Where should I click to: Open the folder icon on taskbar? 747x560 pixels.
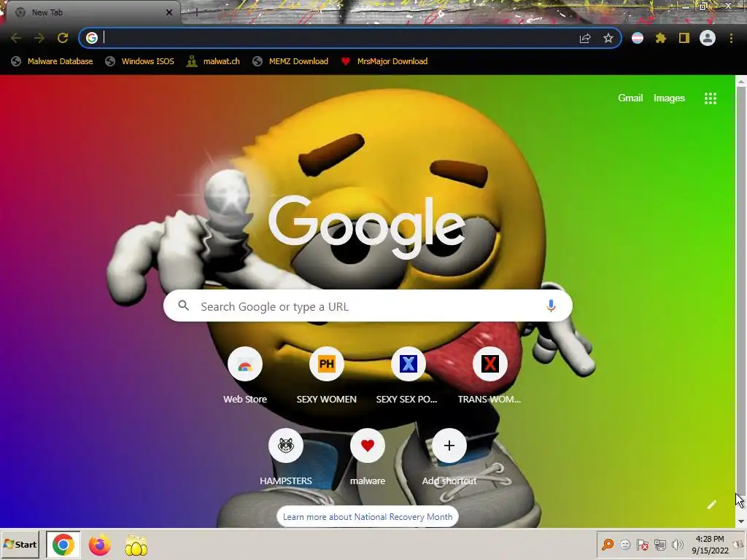pos(136,545)
